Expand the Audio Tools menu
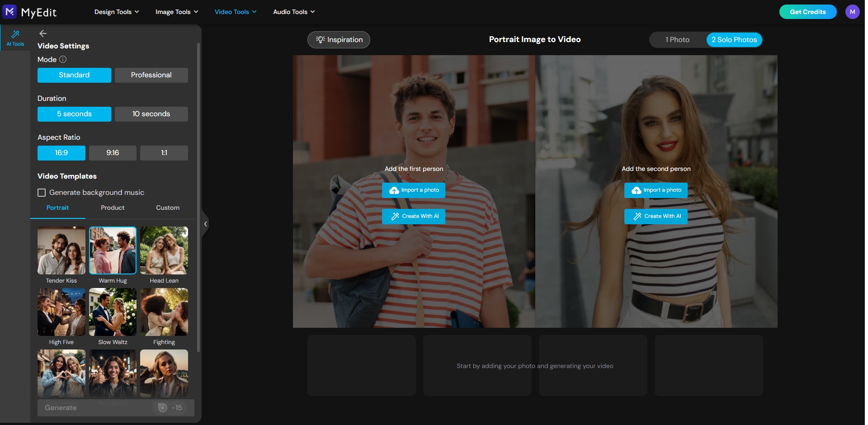868x425 pixels. click(x=294, y=12)
